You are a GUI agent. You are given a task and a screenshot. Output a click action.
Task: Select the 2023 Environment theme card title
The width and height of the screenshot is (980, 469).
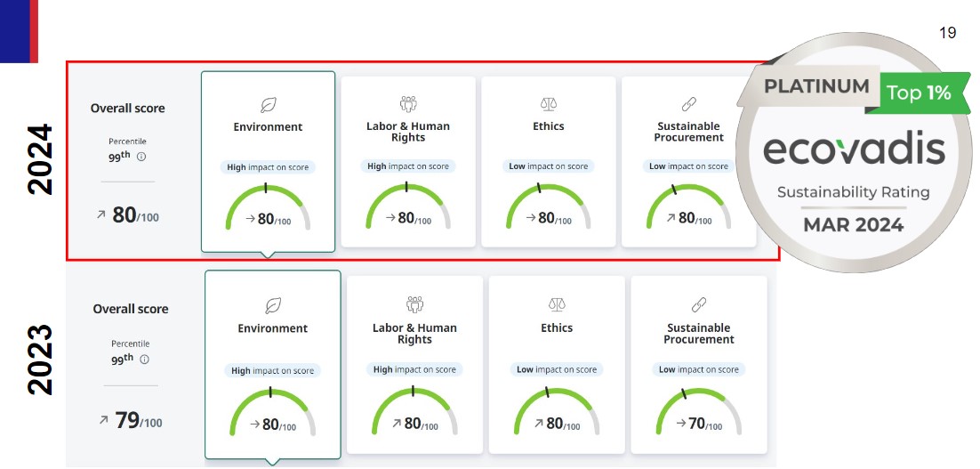coord(273,328)
